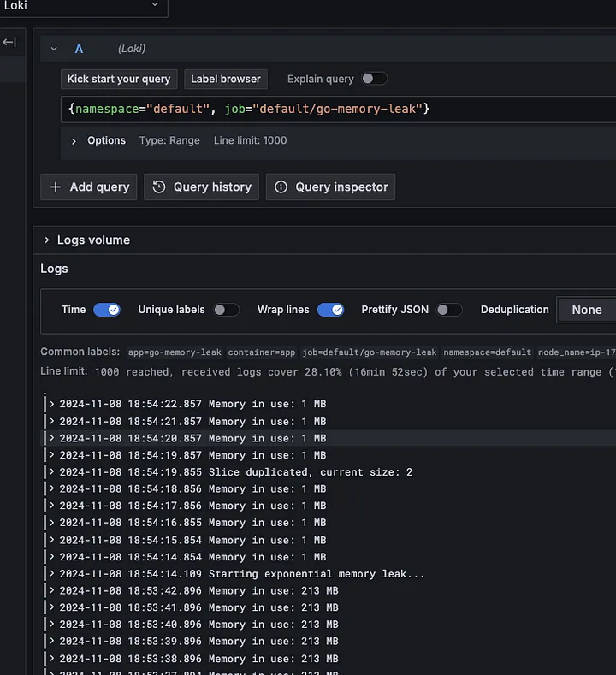Screen dimensions: 616x675
Task: Expand log line at 18:54:20.857
Action: [x=52, y=438]
